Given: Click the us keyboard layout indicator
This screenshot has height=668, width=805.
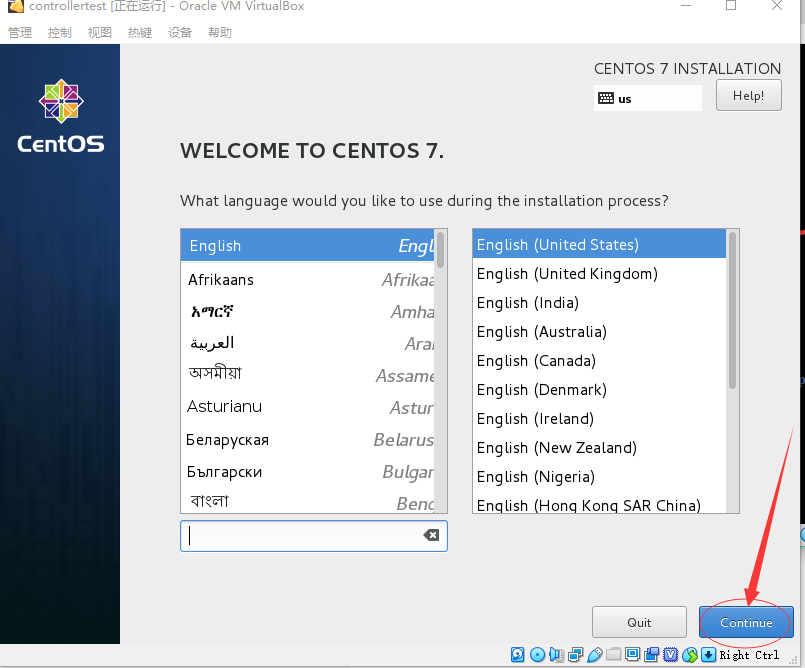Looking at the screenshot, I should pos(648,98).
